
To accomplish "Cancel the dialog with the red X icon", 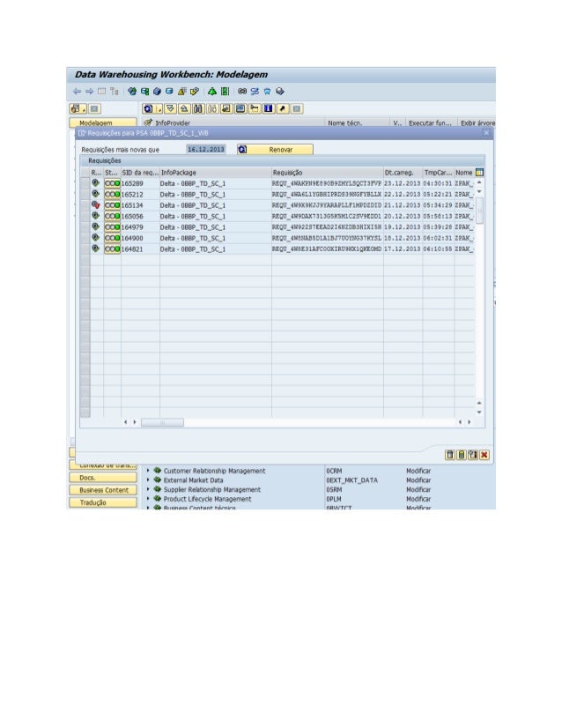I will pos(484,455).
